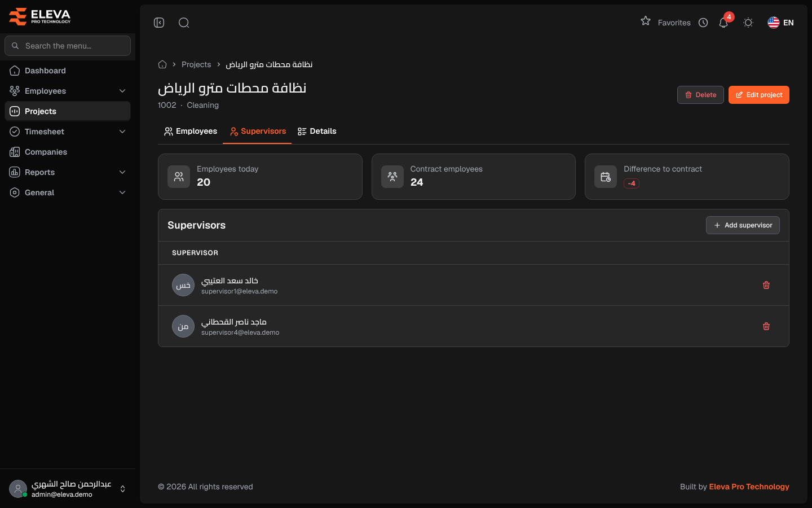
Task: Expand the Employees sidebar chevron
Action: click(122, 91)
